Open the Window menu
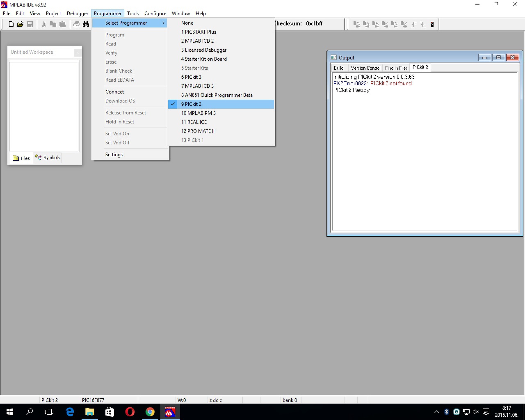The image size is (525, 420). coord(181,14)
